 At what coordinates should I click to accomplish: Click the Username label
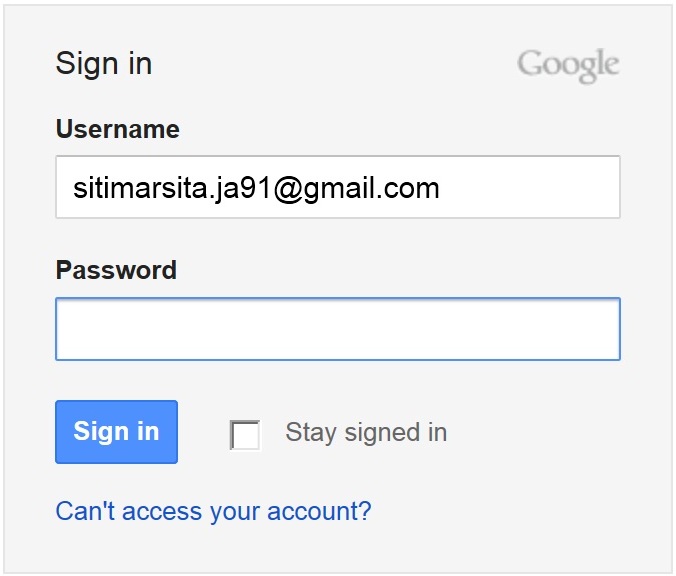pos(117,129)
